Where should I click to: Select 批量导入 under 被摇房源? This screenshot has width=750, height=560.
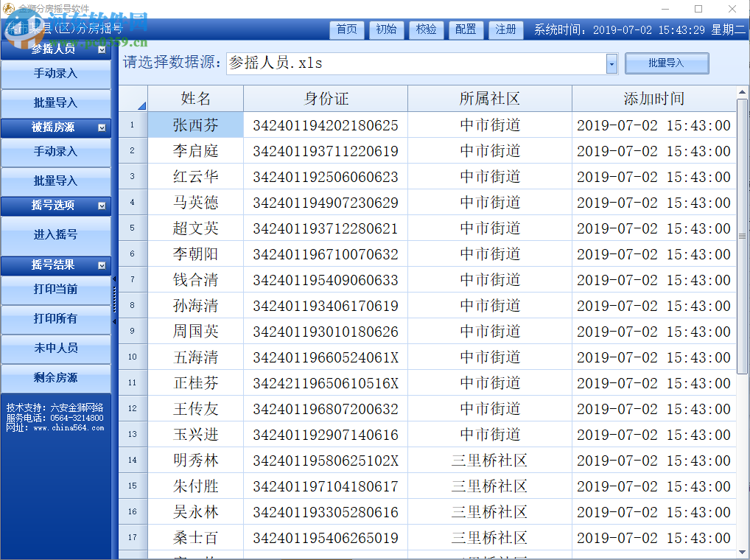click(55, 181)
